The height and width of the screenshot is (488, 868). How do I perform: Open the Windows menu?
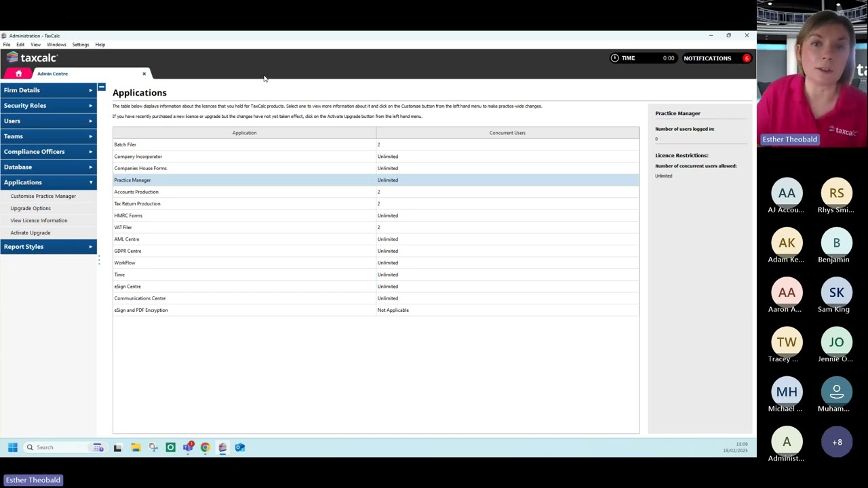point(56,45)
